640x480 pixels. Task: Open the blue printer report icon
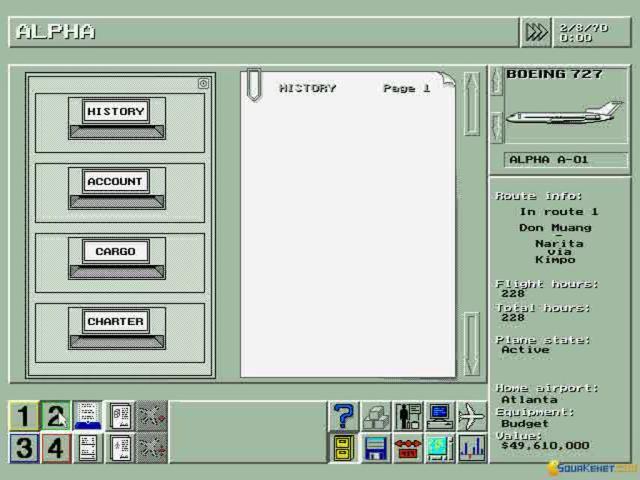click(88, 416)
